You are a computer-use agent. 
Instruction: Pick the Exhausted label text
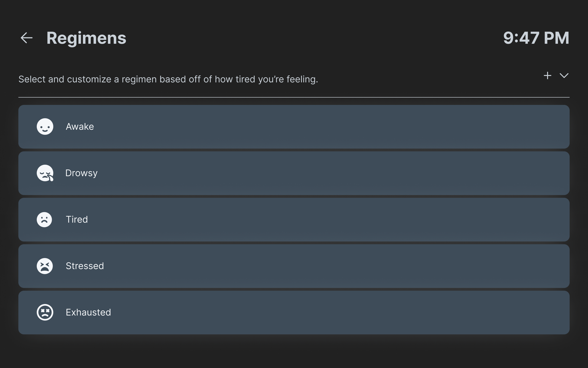pos(88,312)
